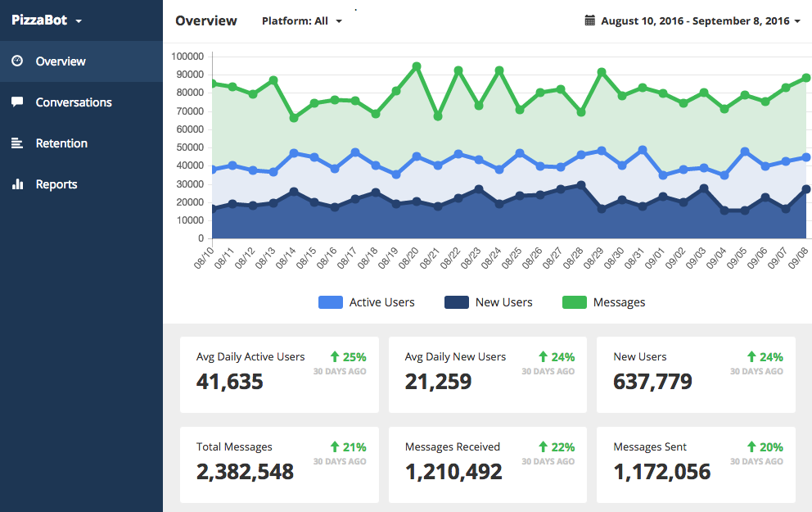This screenshot has width=812, height=512.
Task: Click 30 DAYS AGO on Messages Sent card
Action: click(756, 461)
